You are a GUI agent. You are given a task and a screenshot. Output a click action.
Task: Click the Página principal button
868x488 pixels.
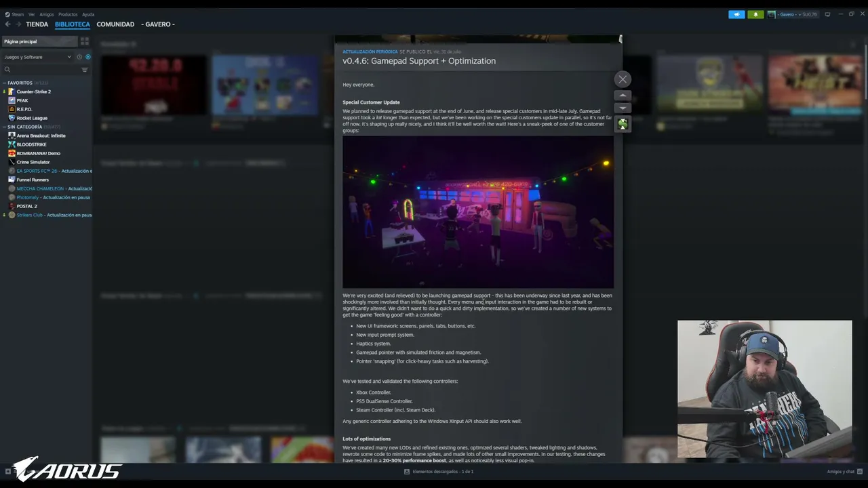click(x=39, y=41)
